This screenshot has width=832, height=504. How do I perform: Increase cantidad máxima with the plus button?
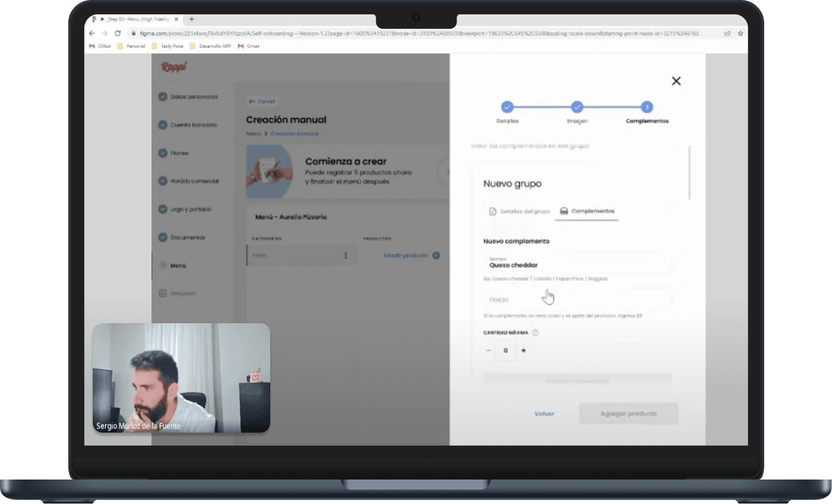[524, 350]
